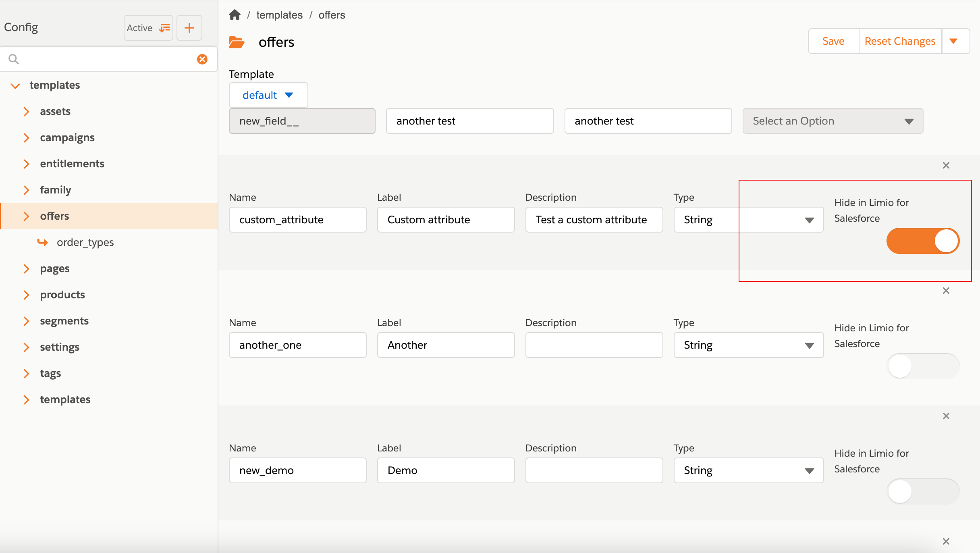Enable Hide in Salesforce for new_demo
This screenshot has height=553, width=980.
[923, 491]
